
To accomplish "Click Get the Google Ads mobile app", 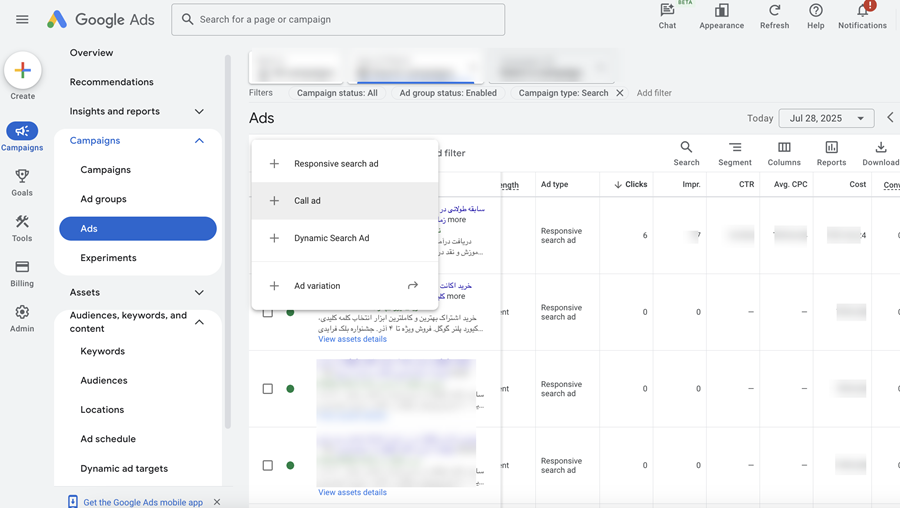I will coord(143,502).
